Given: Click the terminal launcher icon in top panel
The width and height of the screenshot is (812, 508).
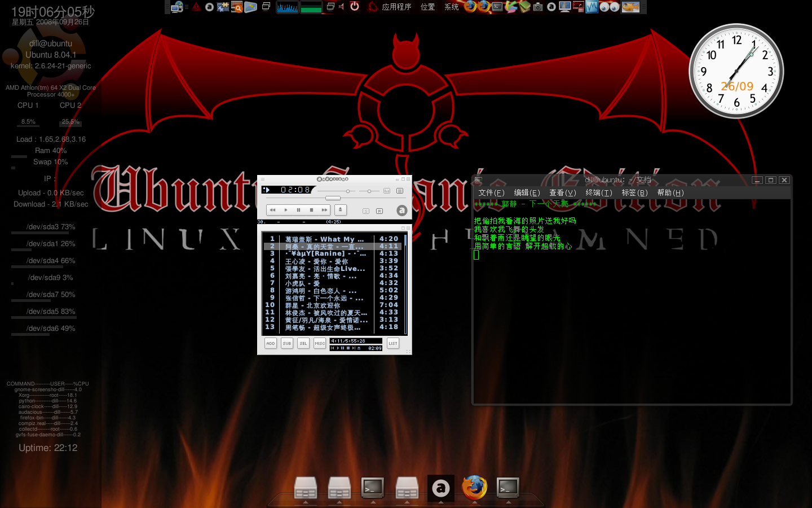Looking at the screenshot, I should point(497,7).
